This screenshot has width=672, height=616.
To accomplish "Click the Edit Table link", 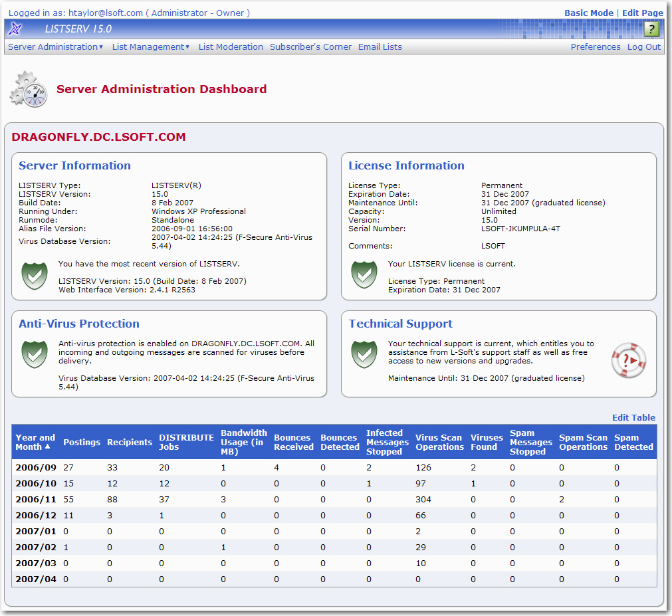I will coord(634,418).
